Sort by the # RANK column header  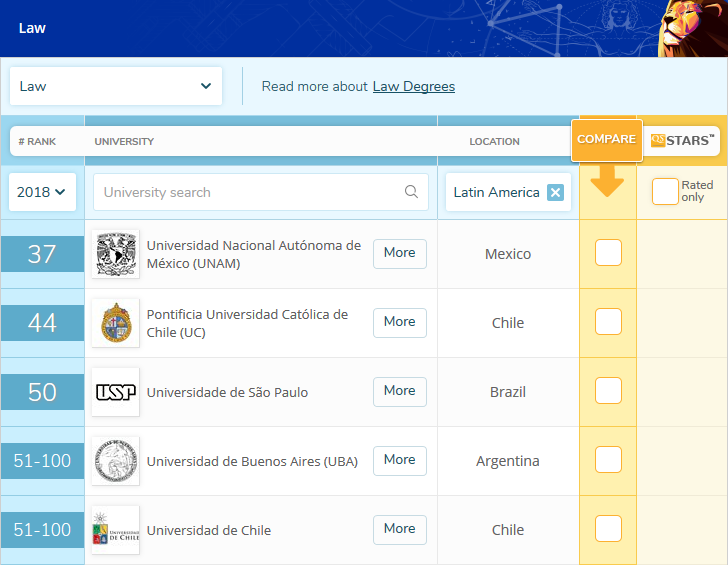pos(37,142)
